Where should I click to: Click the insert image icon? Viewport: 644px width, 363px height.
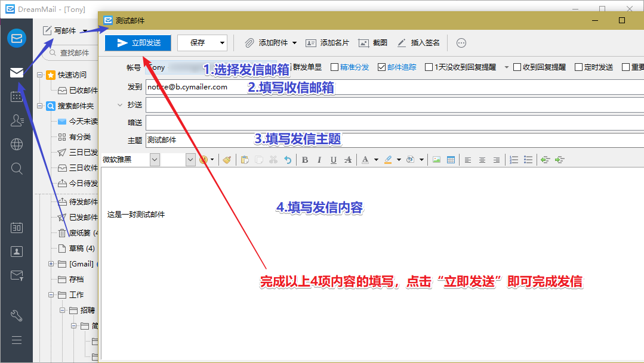tap(436, 160)
